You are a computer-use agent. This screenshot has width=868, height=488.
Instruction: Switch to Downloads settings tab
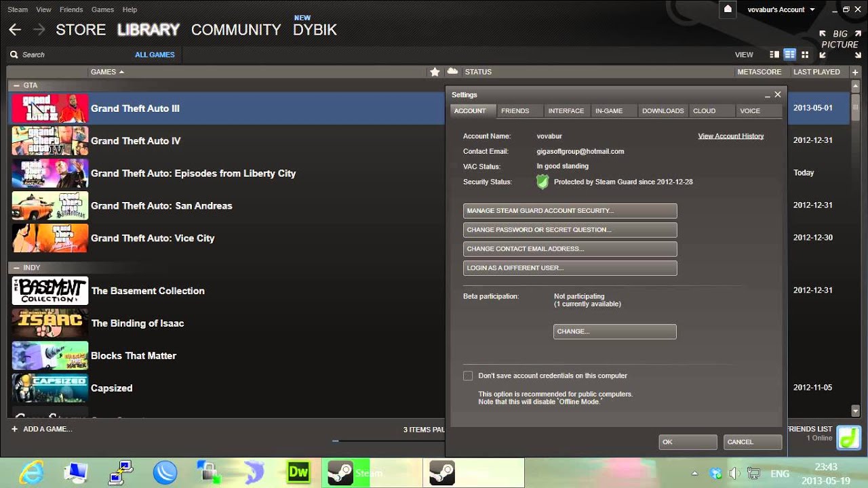tap(663, 110)
